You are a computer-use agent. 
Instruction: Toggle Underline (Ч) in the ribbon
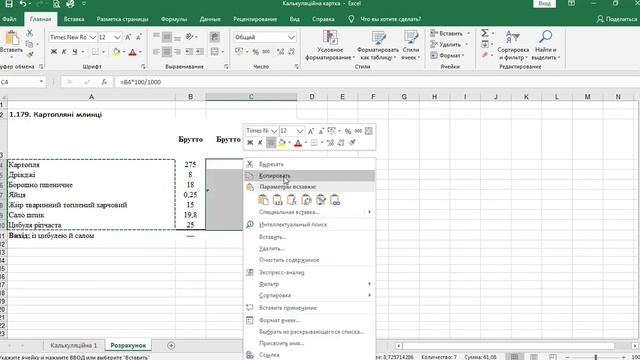(75, 52)
